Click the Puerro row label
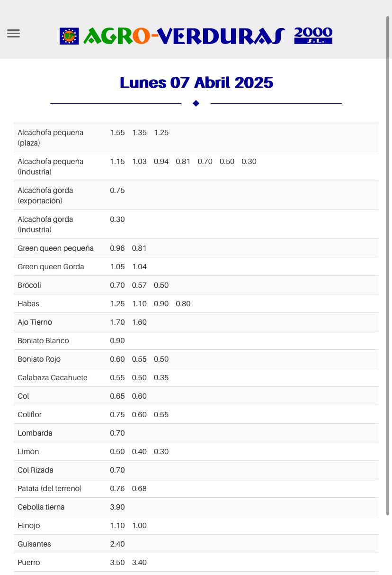 (29, 562)
